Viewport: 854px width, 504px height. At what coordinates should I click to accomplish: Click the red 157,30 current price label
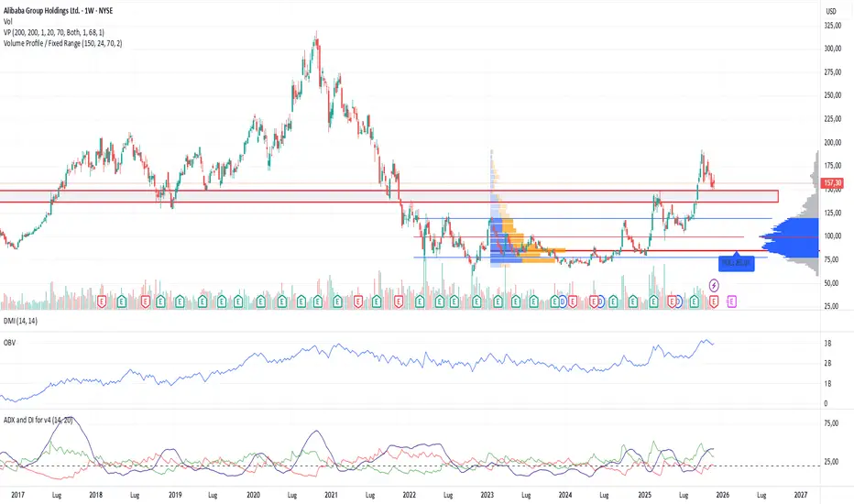833,183
